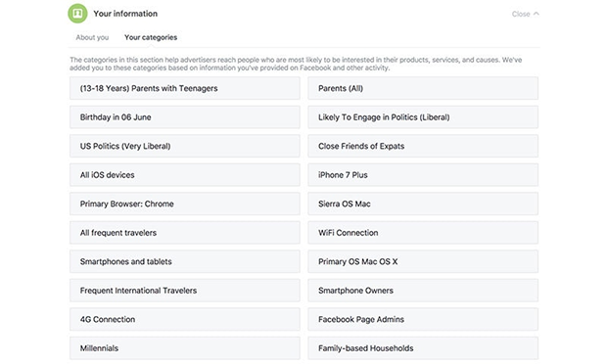The height and width of the screenshot is (364, 607).
Task: Select Close Friends of Expats category
Action: (423, 146)
